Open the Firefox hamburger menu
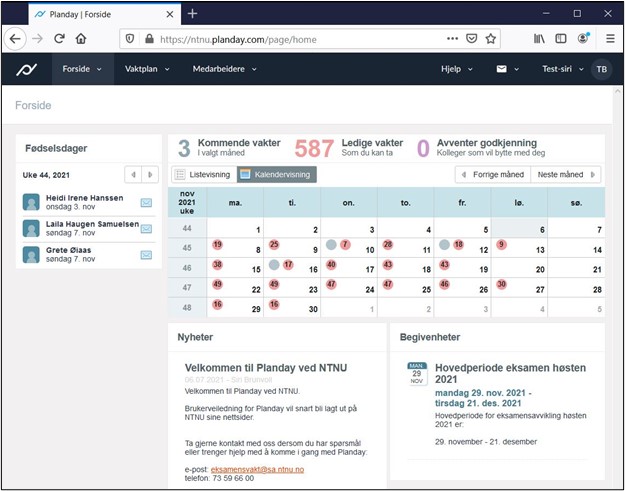This screenshot has width=625, height=491. [610, 39]
